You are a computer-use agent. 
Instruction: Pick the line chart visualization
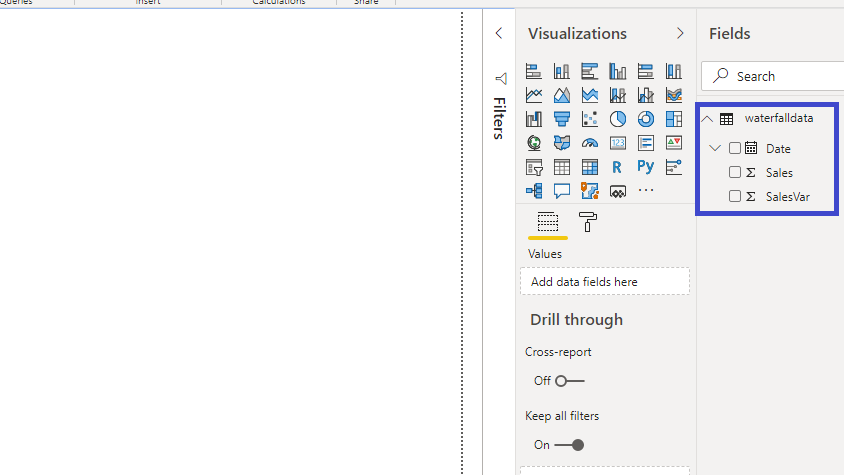[534, 96]
